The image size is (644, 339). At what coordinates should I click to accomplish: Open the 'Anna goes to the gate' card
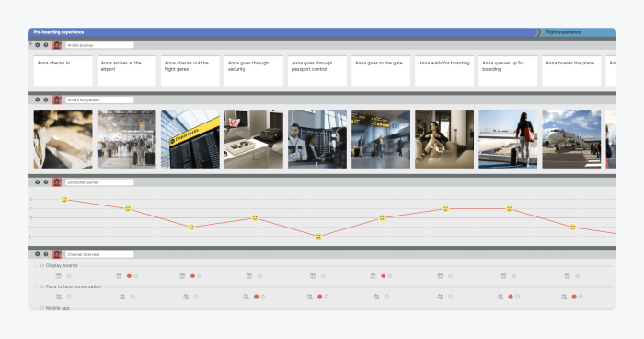381,71
